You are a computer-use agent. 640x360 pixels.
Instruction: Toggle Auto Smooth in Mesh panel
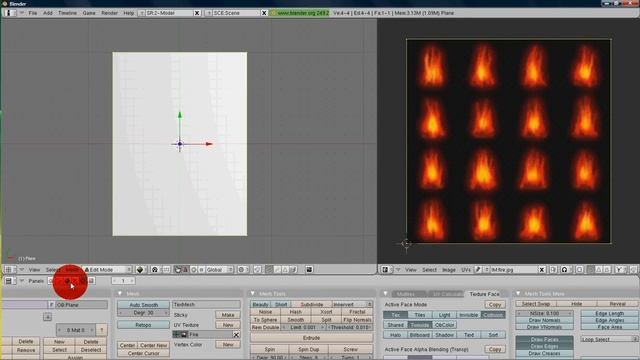(143, 305)
